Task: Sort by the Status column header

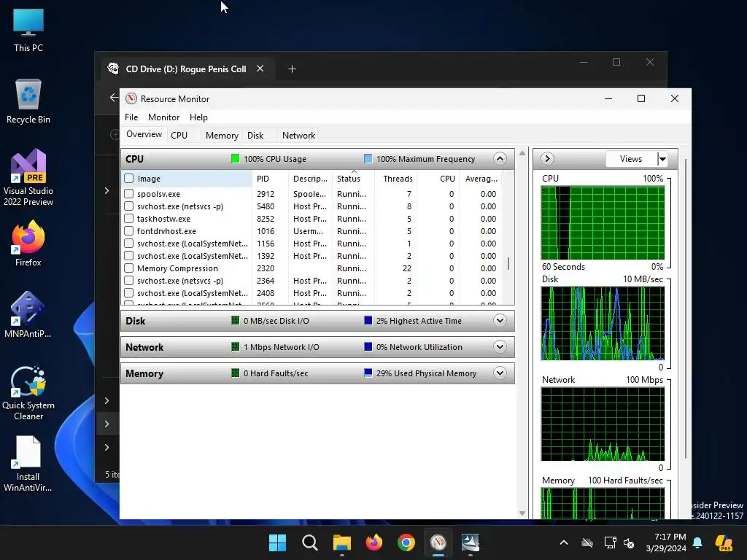Action: 353,179
